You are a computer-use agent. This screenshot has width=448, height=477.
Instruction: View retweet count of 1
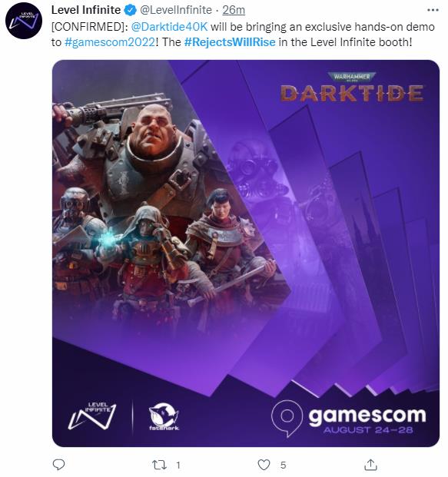pos(178,465)
